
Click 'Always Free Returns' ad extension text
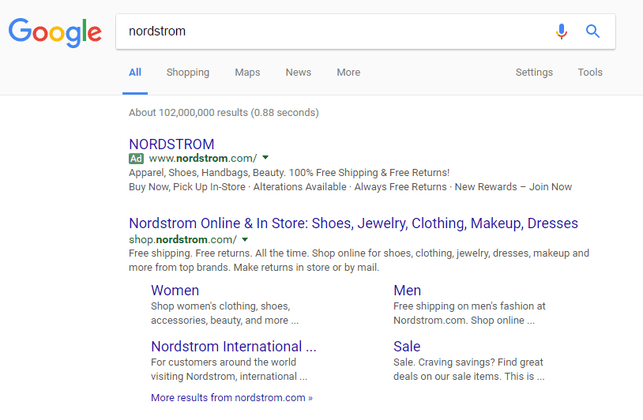(400, 187)
